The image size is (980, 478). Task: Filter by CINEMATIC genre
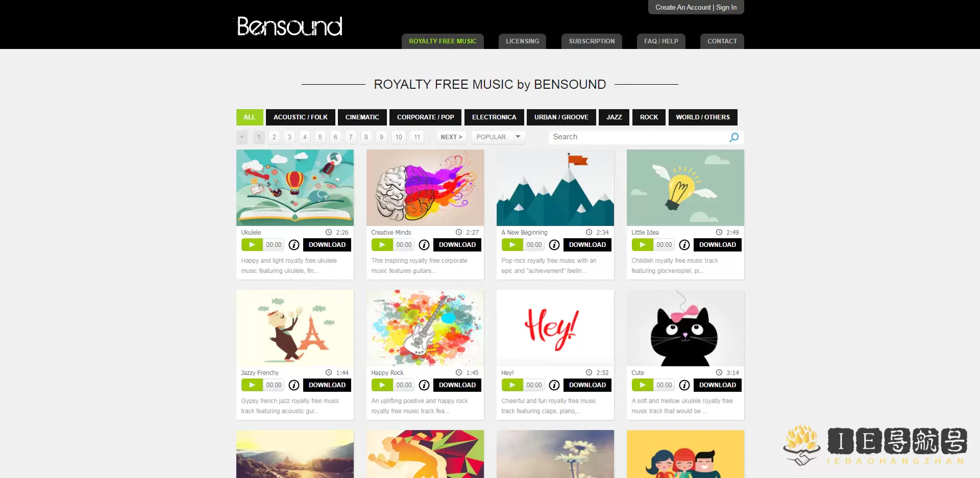(362, 117)
